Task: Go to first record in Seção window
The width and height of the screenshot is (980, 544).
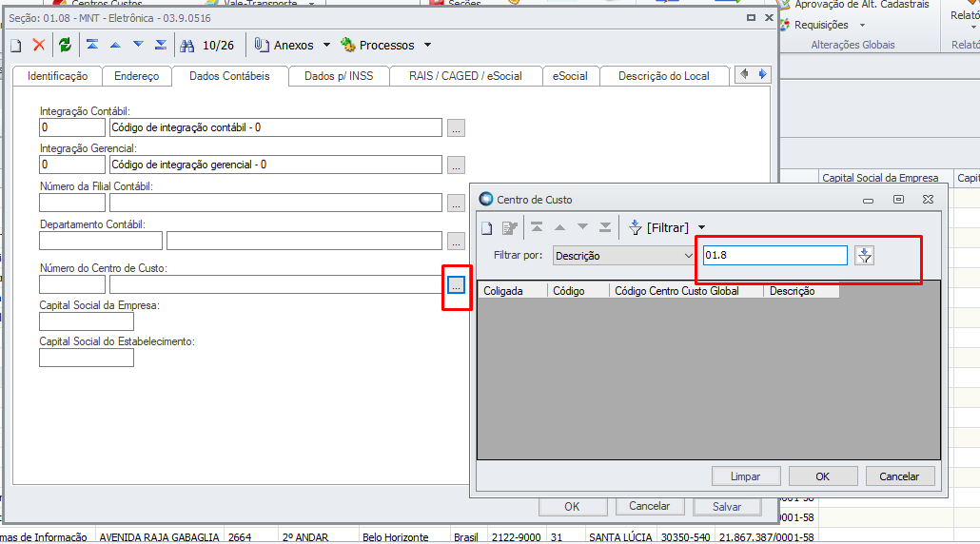Action: click(92, 45)
